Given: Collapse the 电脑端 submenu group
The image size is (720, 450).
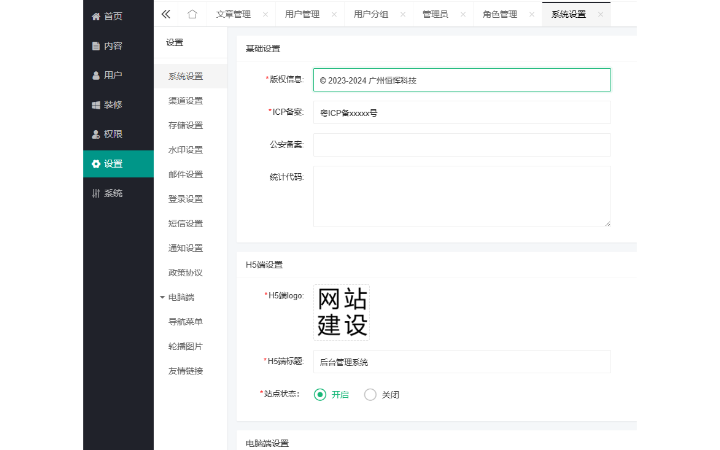Looking at the screenshot, I should [x=163, y=297].
